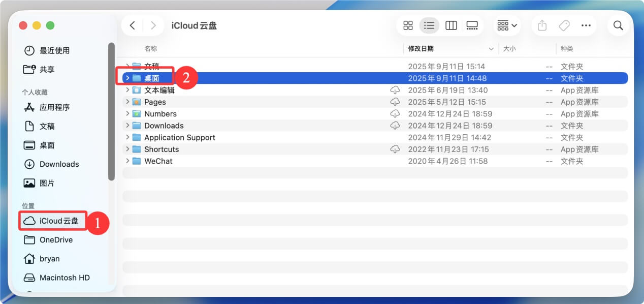Screen dimensions: 644x304
Task: Switch to column view mode
Action: (x=451, y=25)
